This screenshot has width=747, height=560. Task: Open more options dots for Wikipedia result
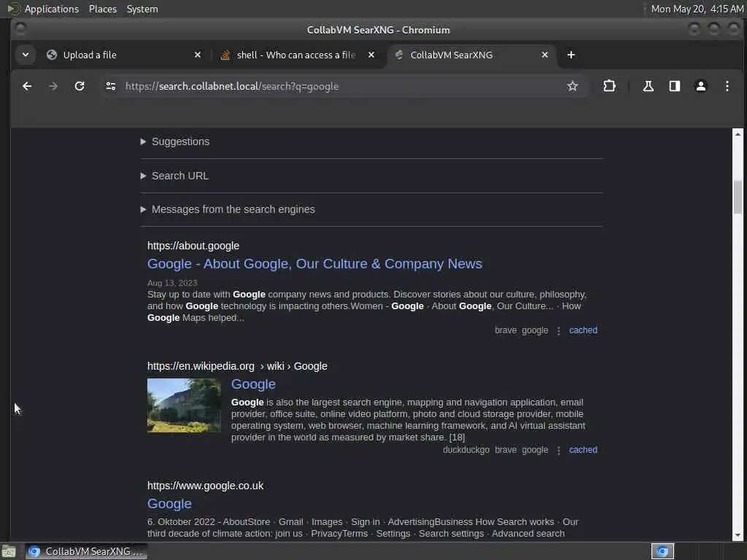click(x=558, y=450)
